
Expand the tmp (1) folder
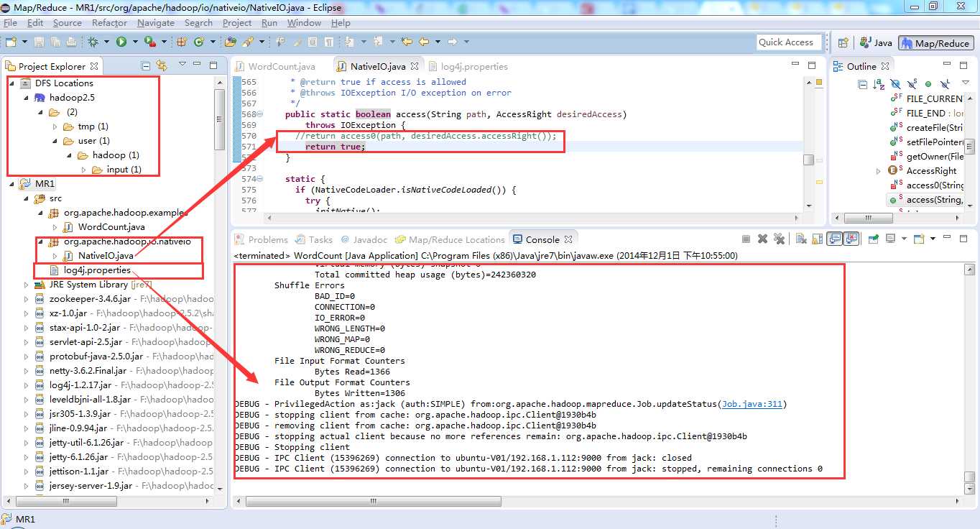click(x=56, y=126)
